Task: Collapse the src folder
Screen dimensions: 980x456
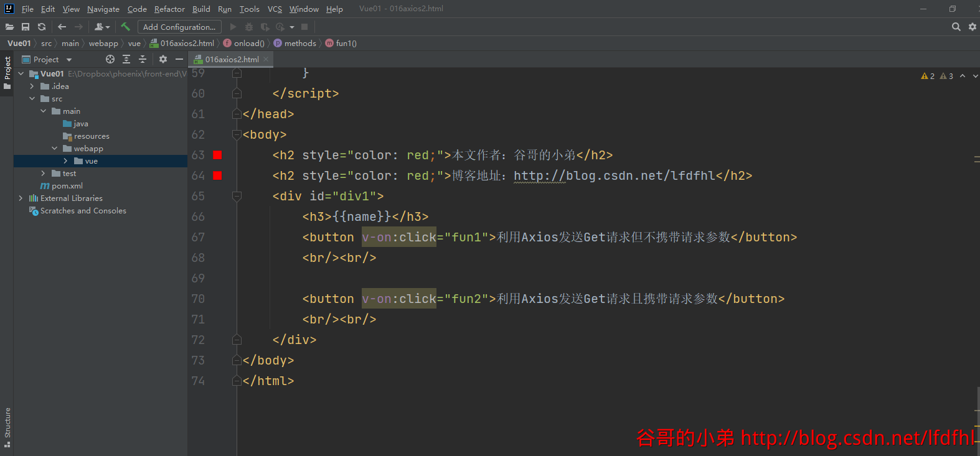Action: click(32, 98)
